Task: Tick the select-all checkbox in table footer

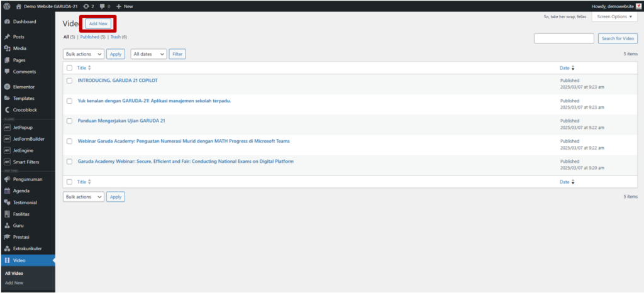Action: click(69, 182)
